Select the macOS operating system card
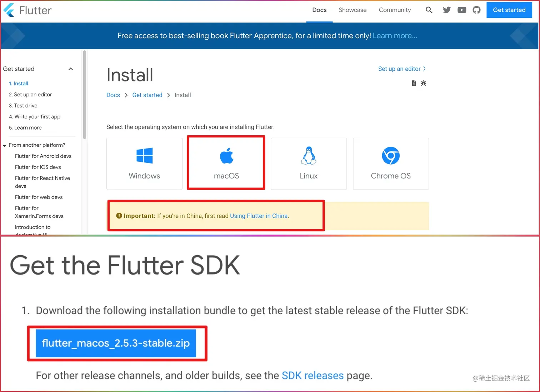 tap(226, 164)
